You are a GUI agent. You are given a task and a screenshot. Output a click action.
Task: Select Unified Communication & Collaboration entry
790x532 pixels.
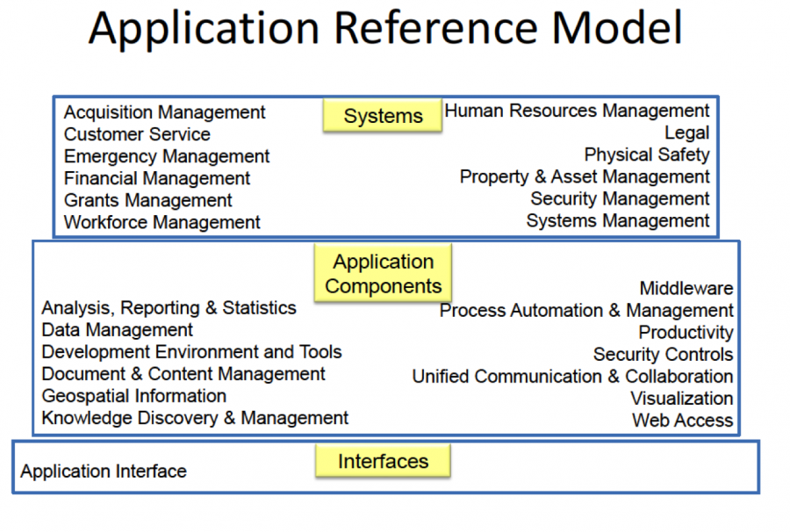573,376
